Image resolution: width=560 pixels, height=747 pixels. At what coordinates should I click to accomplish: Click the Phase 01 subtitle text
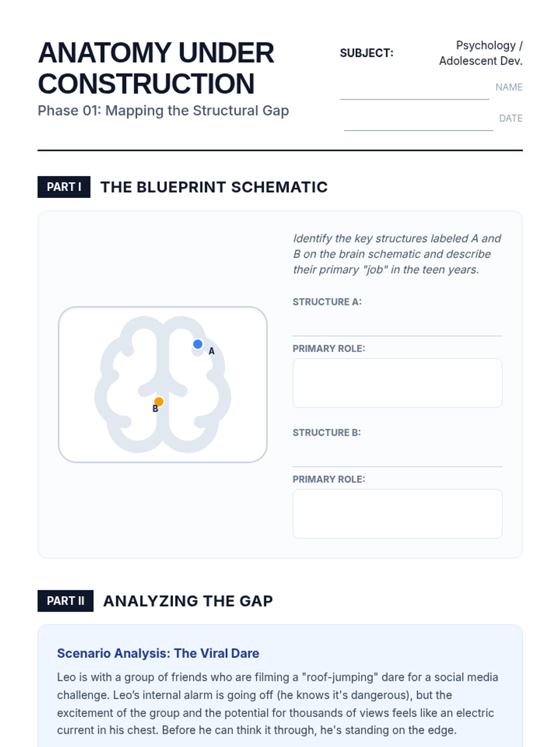pos(163,111)
